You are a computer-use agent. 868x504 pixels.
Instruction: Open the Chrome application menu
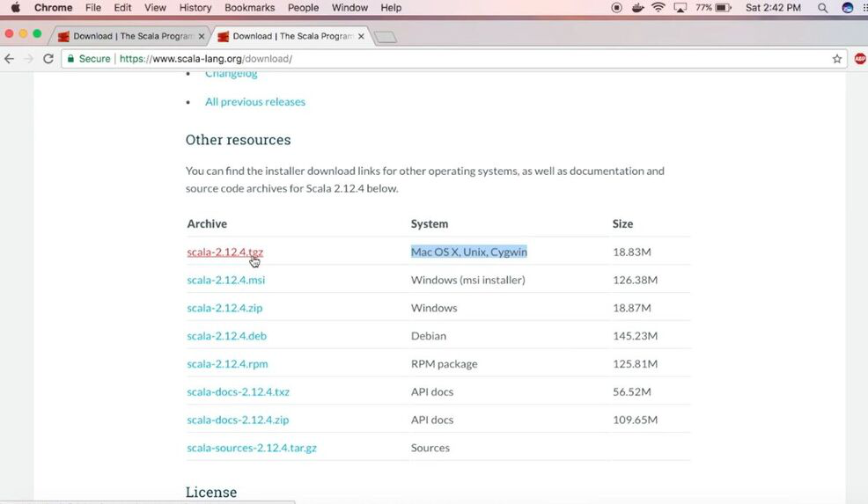(x=53, y=8)
